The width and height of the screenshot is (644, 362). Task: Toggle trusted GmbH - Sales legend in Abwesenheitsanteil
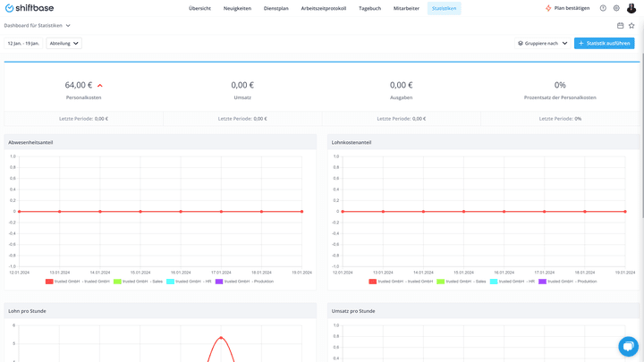138,282
